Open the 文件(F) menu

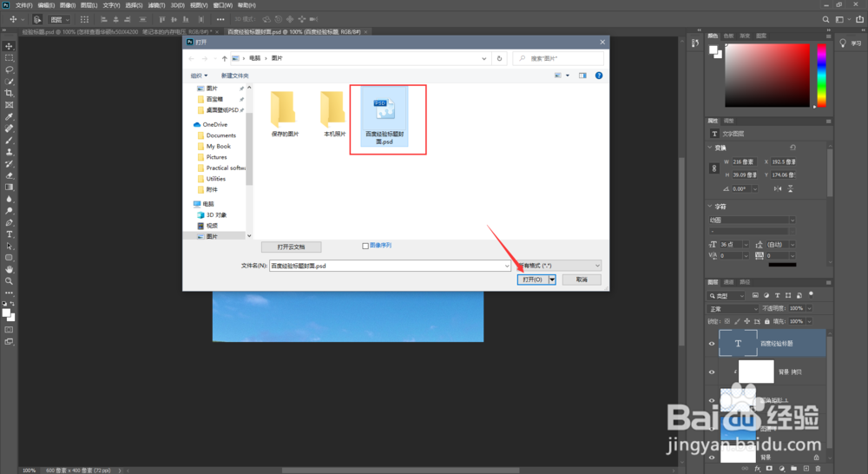[23, 5]
